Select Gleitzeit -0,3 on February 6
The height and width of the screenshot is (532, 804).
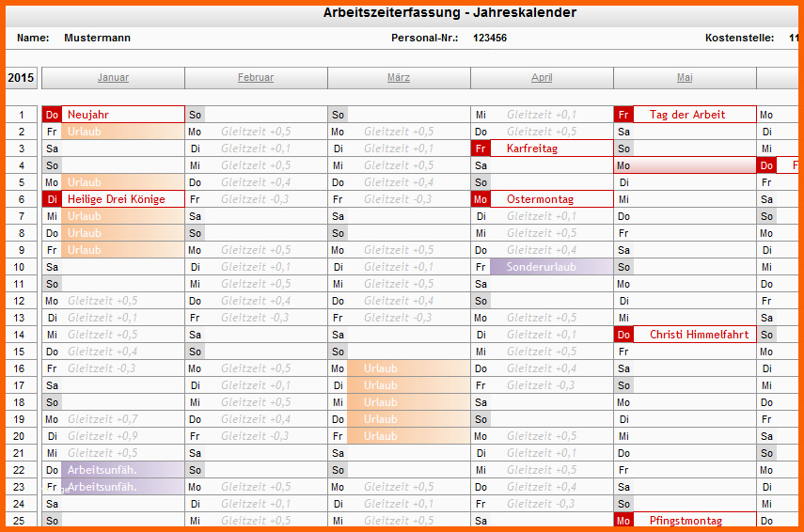click(255, 199)
